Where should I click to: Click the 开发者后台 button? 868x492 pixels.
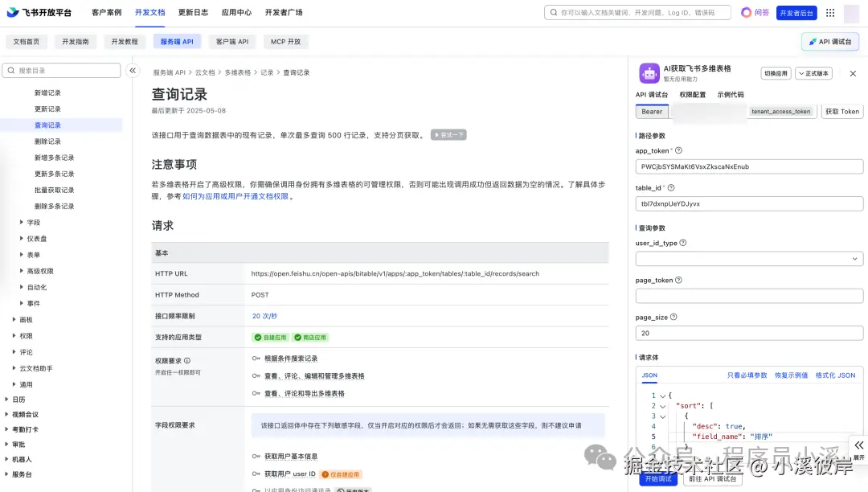coord(796,13)
